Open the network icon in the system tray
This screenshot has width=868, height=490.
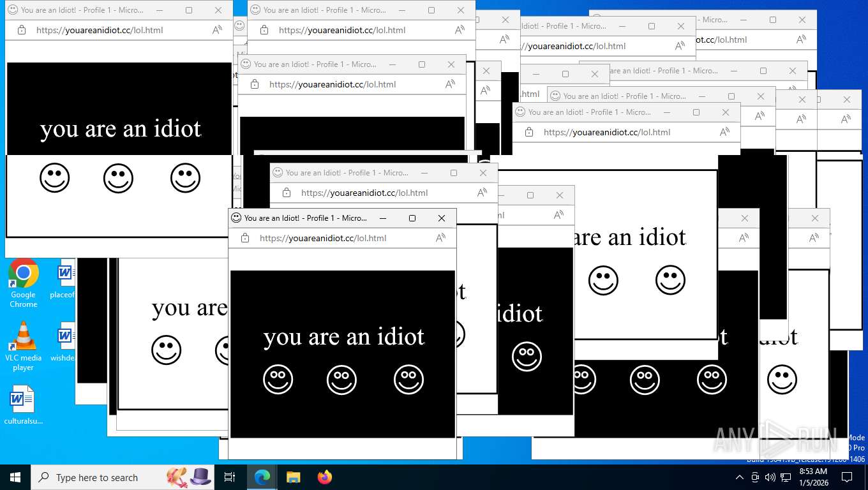[x=786, y=477]
